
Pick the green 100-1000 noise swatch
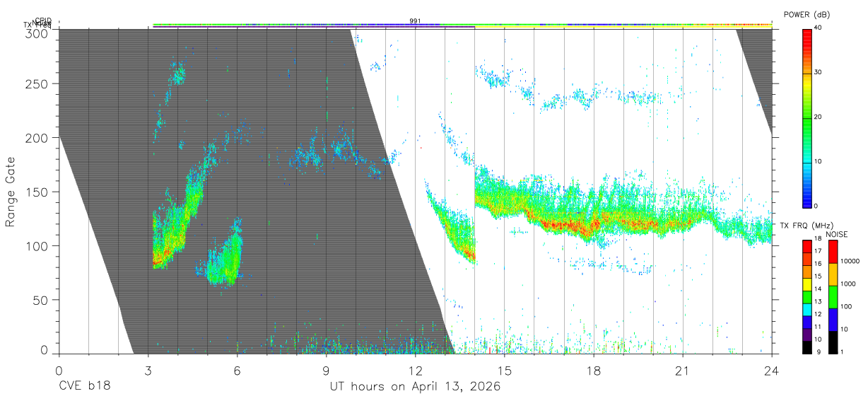coord(833,297)
